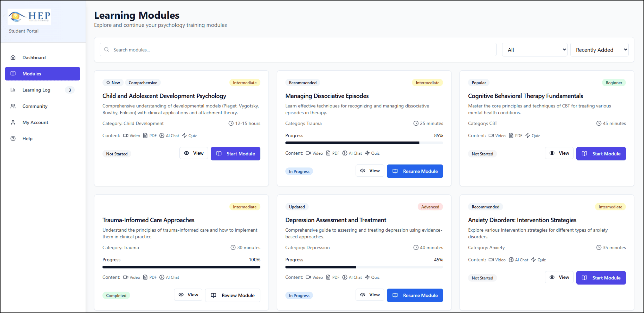Click clock icon beside 40 minutes
This screenshot has height=313, width=644.
[416, 247]
